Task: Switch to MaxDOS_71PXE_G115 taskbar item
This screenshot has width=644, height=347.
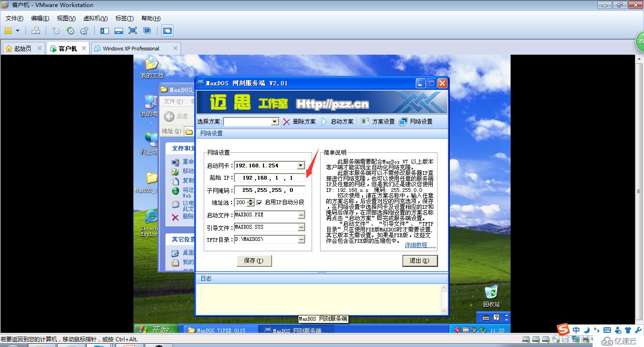Action: click(221, 330)
